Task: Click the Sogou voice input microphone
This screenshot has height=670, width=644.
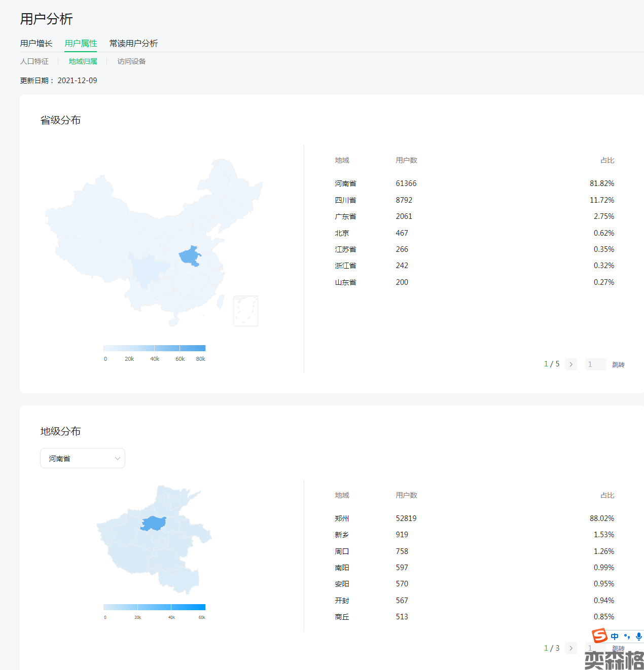Action: pos(638,637)
